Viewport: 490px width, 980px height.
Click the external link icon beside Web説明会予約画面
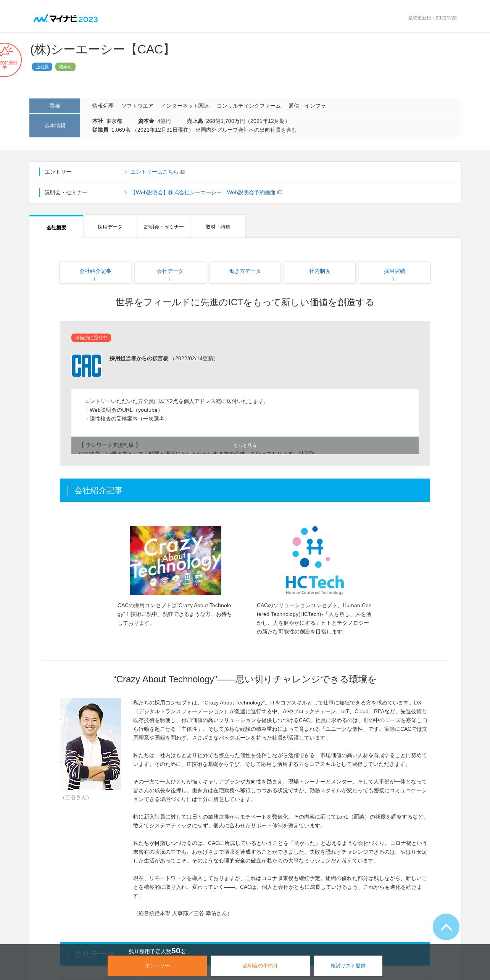(x=280, y=192)
